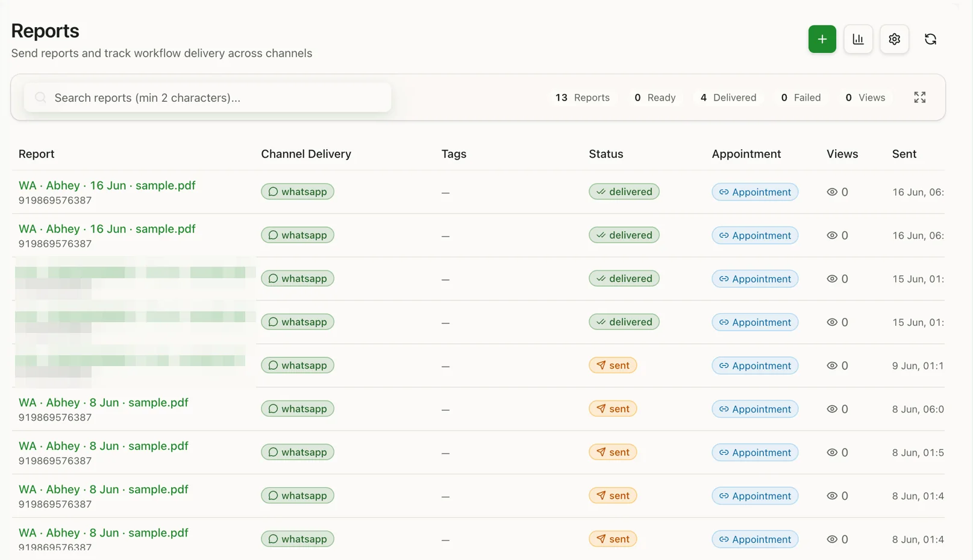The width and height of the screenshot is (973, 560).
Task: Open the gear settings button
Action: 894,39
